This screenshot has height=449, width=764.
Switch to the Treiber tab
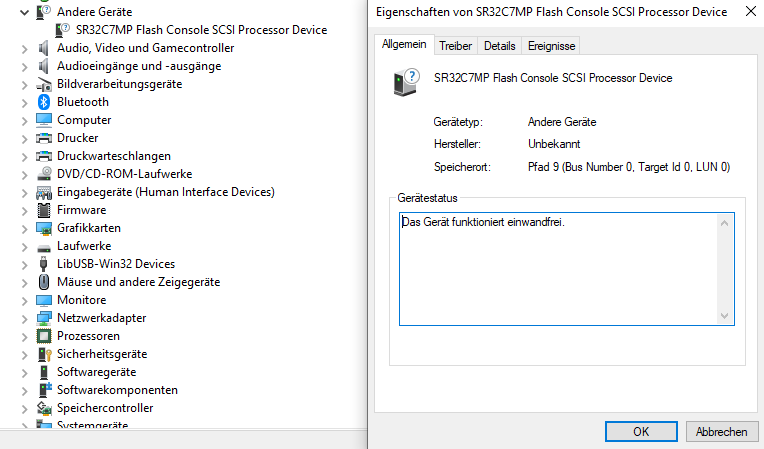pos(455,46)
